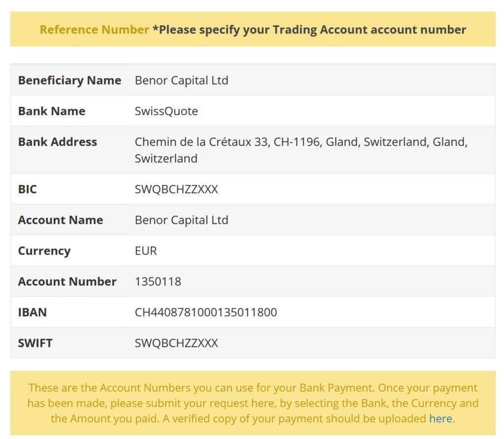Click the Reference Number heading text

[x=94, y=29]
